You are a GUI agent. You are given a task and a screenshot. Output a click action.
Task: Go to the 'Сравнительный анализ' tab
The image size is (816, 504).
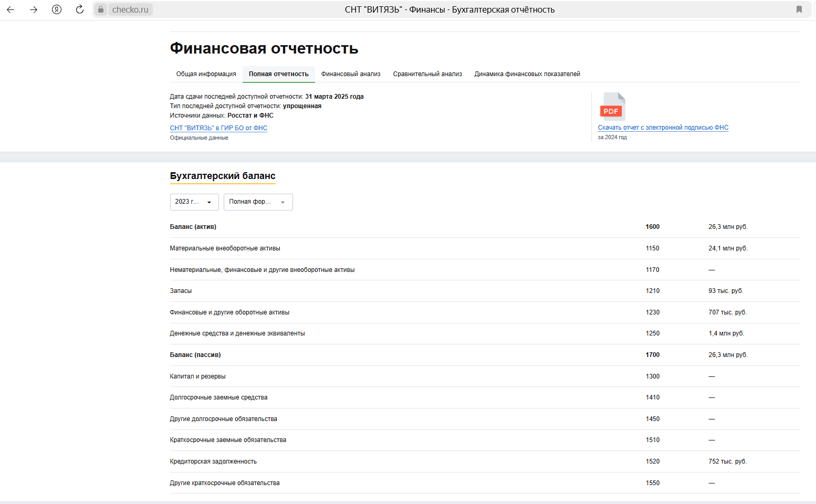[427, 74]
